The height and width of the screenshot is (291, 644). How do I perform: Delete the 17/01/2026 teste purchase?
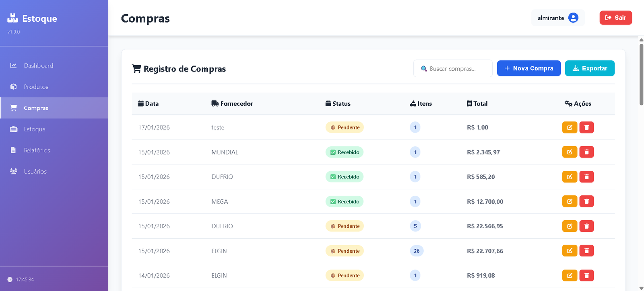click(586, 127)
